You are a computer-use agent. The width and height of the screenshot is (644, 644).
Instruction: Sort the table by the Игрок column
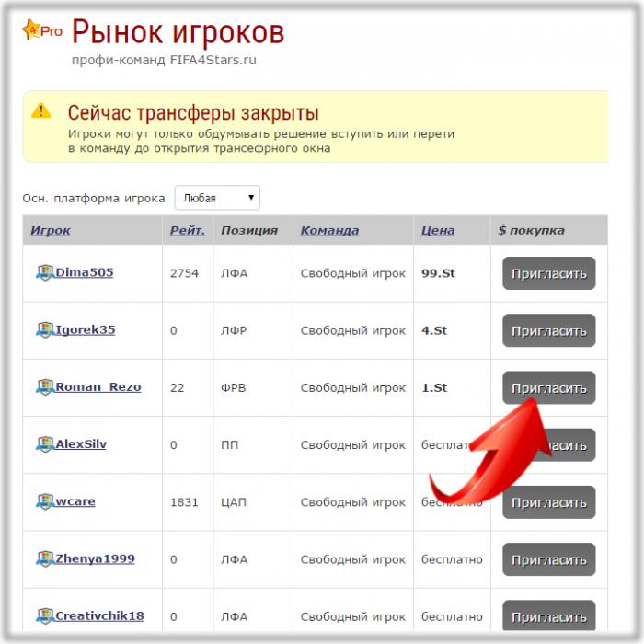pos(51,230)
